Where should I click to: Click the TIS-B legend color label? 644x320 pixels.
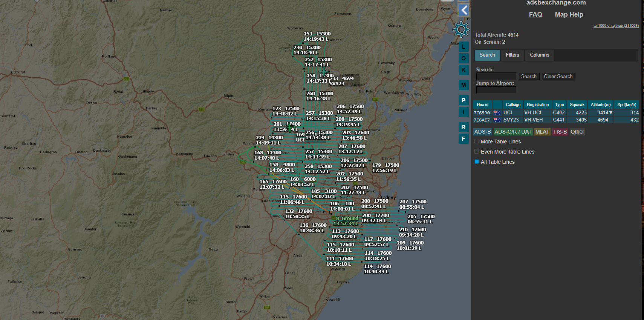[x=560, y=132]
